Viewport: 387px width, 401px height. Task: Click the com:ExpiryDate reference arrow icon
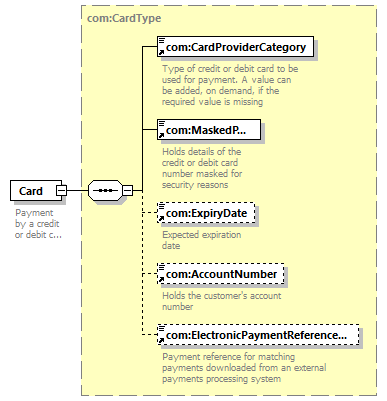coord(161,218)
